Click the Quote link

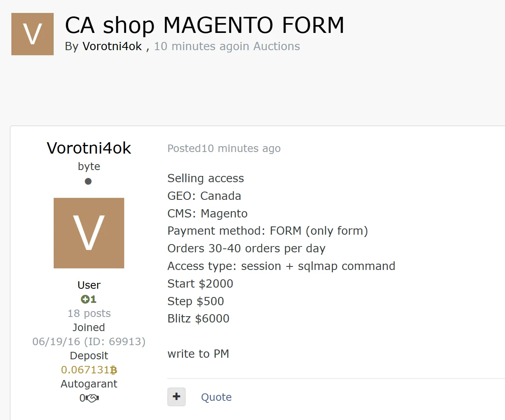click(216, 397)
